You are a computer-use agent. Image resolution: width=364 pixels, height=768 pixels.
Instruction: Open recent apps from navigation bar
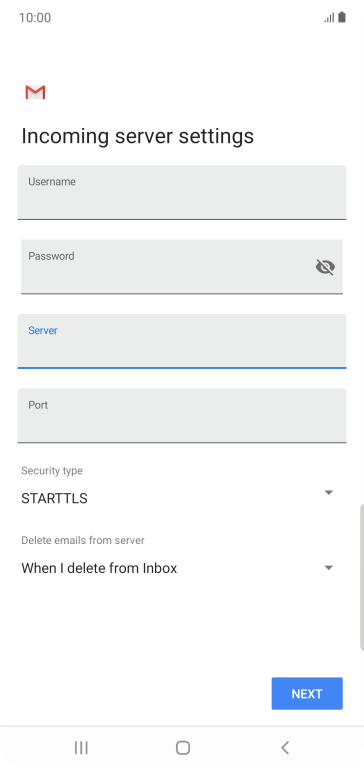tap(81, 747)
